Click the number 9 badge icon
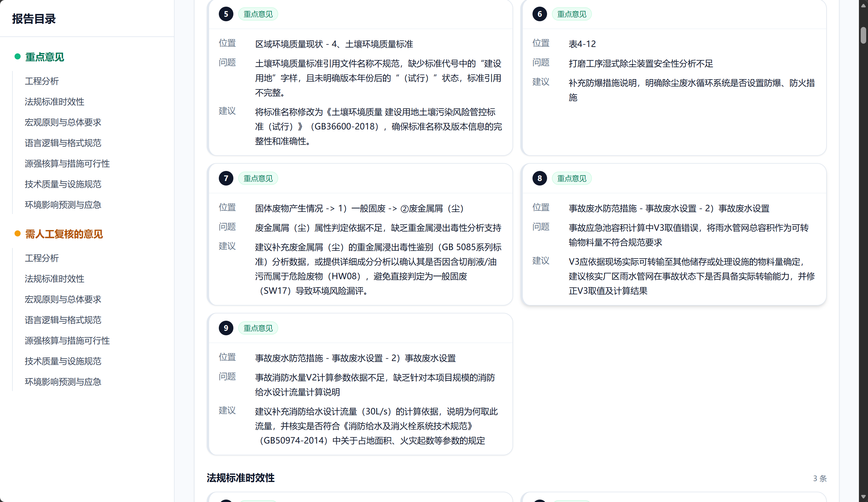Image resolution: width=868 pixels, height=502 pixels. click(226, 328)
